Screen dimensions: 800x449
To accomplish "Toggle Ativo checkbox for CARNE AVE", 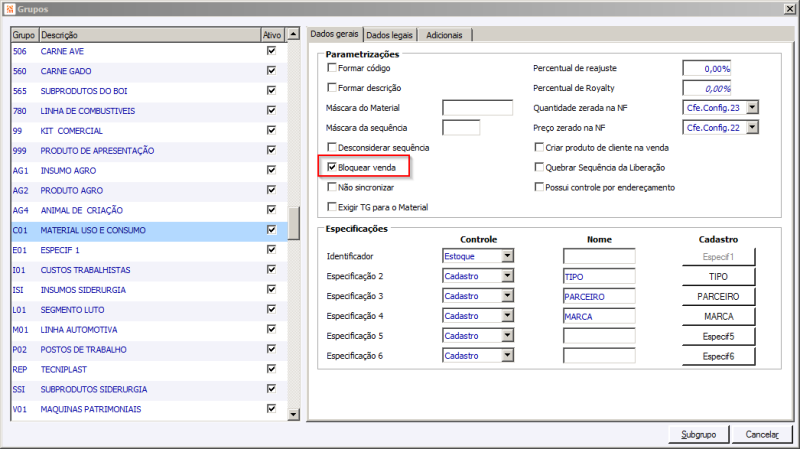I will [271, 51].
